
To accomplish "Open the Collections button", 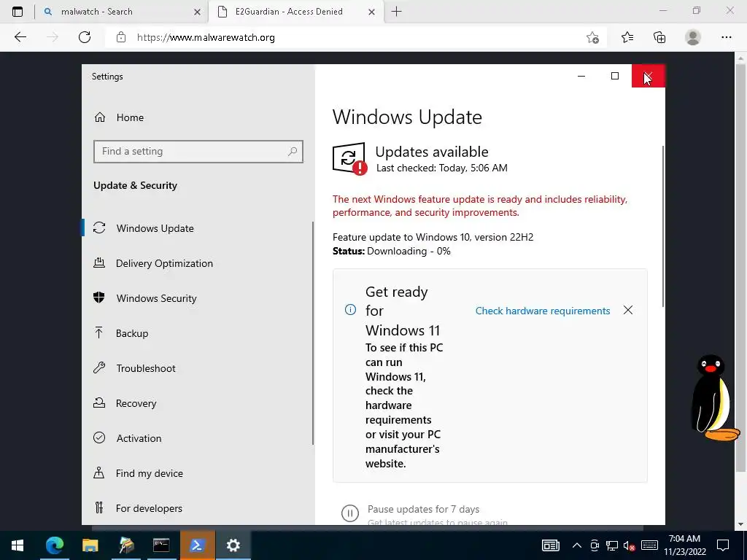I will 659,37.
